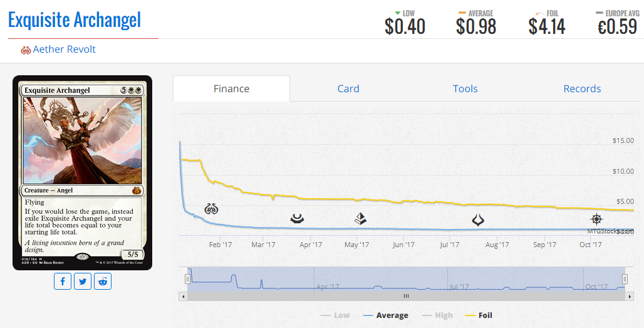Viewport: 644px width, 328px height.
Task: Open the Aether Revolt set link
Action: 64,50
